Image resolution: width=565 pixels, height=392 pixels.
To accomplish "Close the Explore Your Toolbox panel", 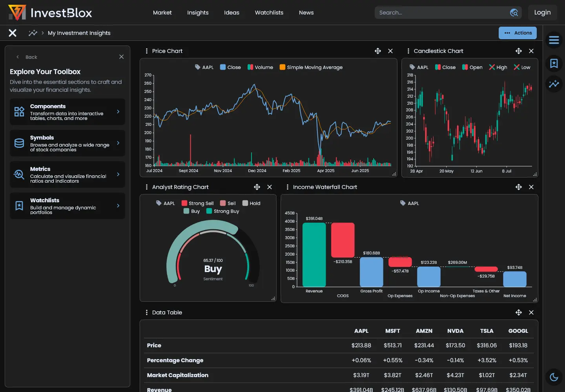I will pyautogui.click(x=122, y=57).
